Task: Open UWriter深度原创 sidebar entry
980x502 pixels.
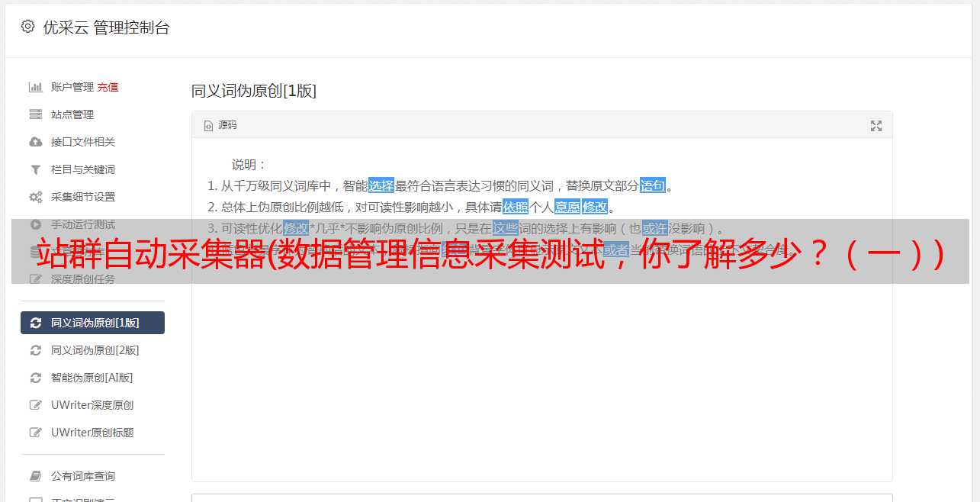Action: (92, 405)
